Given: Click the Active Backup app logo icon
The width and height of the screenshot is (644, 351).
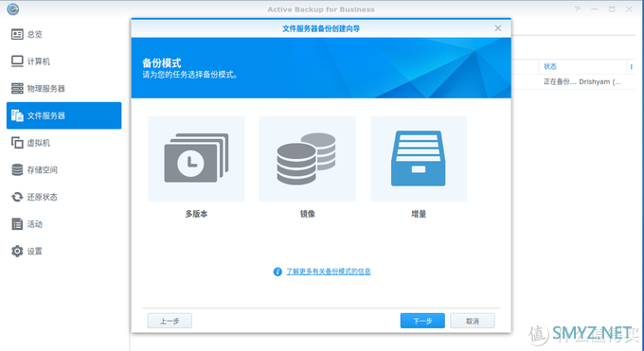Looking at the screenshot, I should pos(13,9).
